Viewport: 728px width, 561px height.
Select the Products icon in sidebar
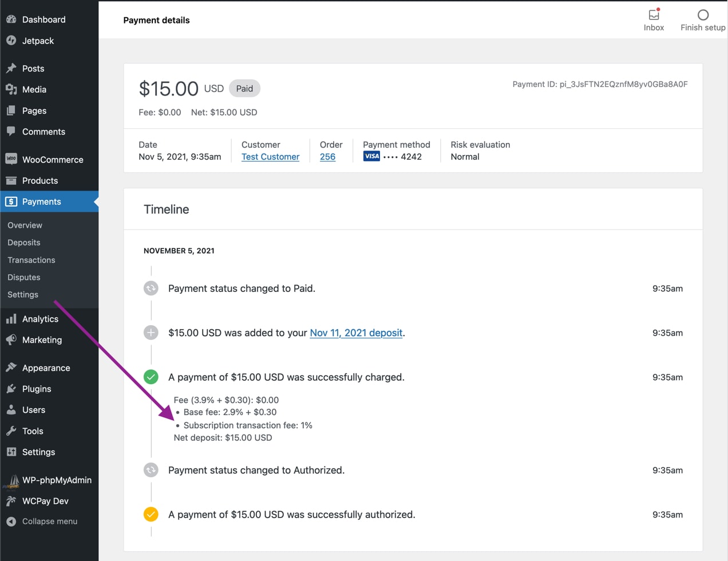(x=11, y=180)
